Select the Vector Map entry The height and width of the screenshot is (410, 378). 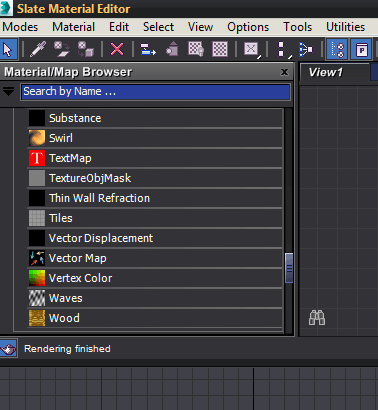(155, 258)
